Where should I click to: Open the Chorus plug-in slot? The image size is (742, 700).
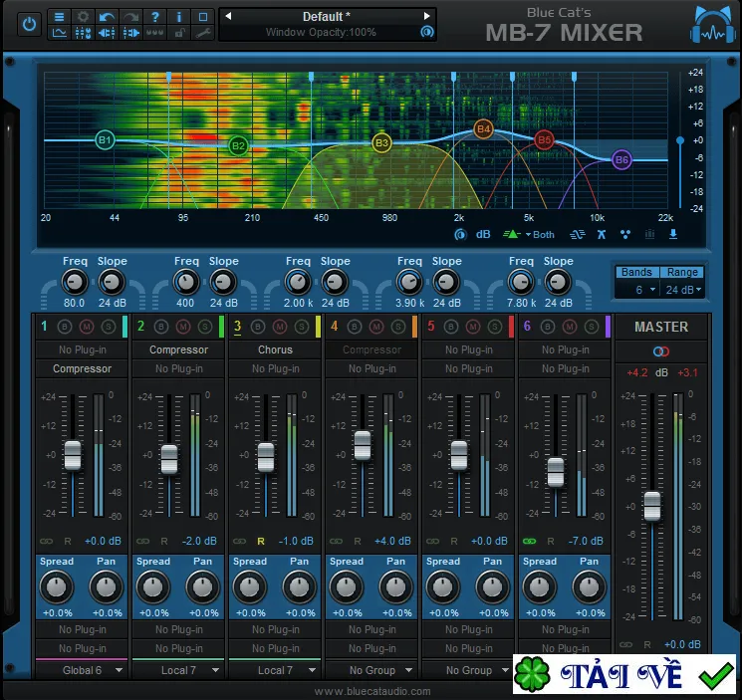[x=275, y=350]
